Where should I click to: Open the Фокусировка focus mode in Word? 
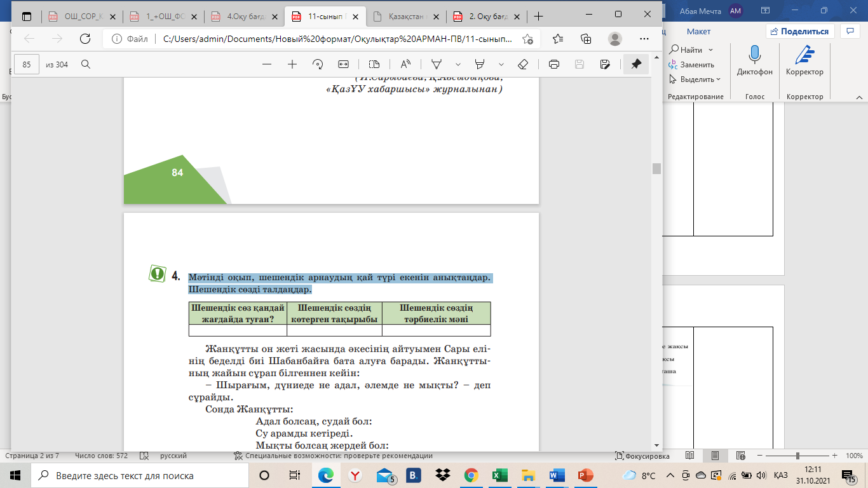coord(642,456)
